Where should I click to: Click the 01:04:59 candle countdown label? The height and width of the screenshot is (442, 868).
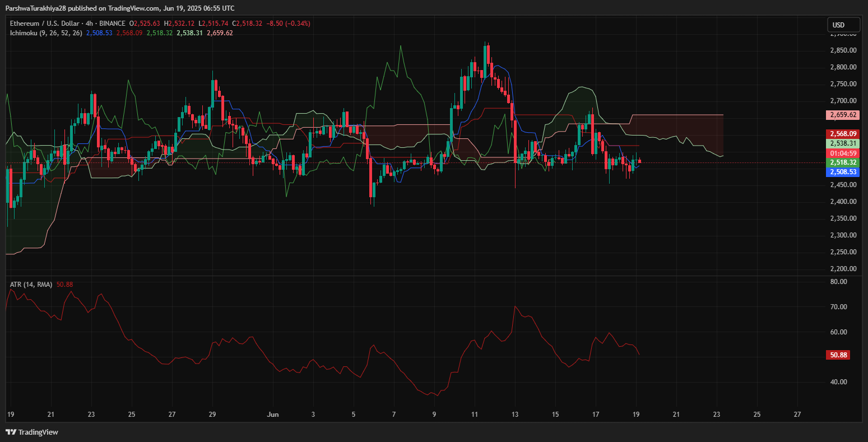point(843,153)
